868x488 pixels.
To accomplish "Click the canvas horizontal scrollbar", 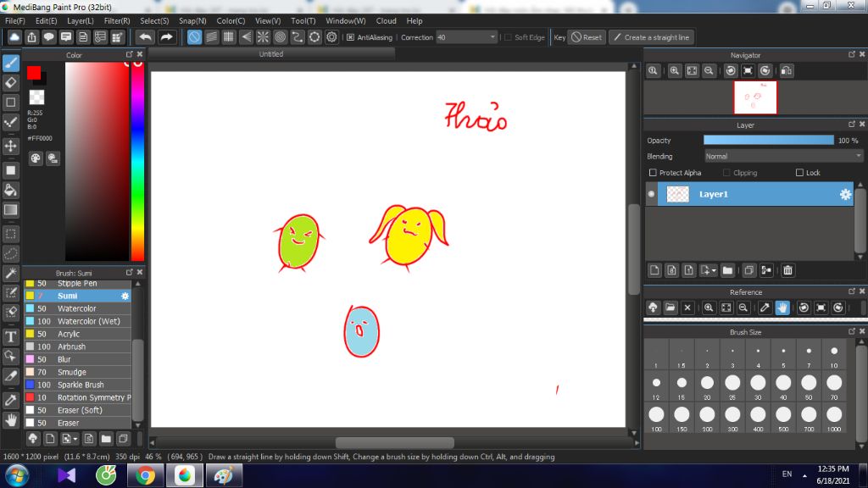I will (395, 442).
